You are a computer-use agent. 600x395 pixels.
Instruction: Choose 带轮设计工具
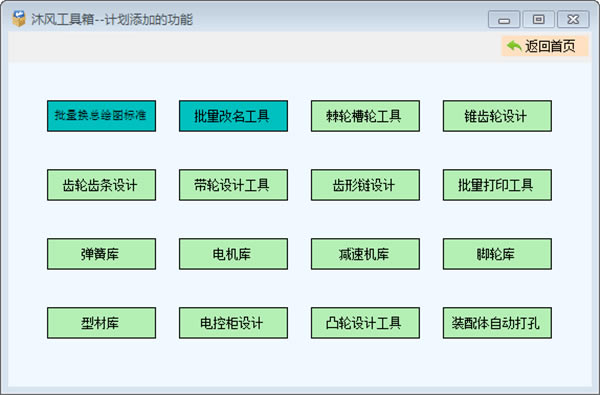(x=233, y=185)
